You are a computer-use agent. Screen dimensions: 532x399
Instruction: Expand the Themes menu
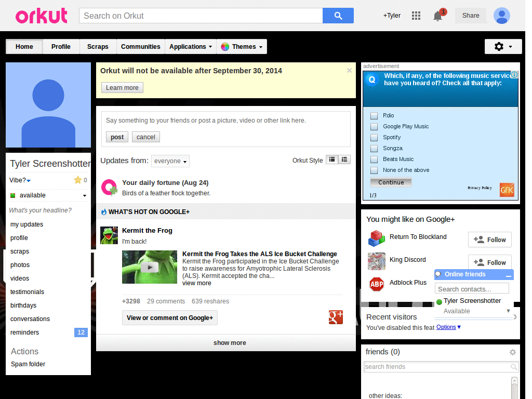coord(242,46)
